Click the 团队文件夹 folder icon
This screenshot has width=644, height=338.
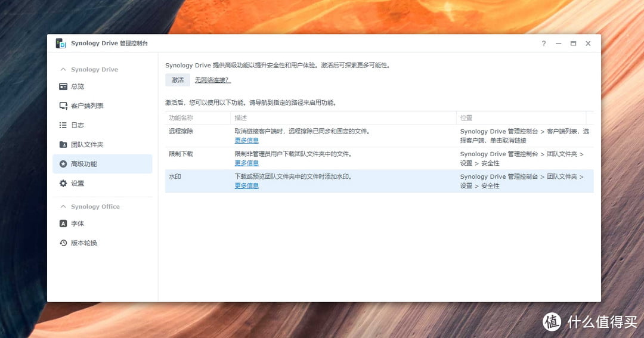[63, 144]
